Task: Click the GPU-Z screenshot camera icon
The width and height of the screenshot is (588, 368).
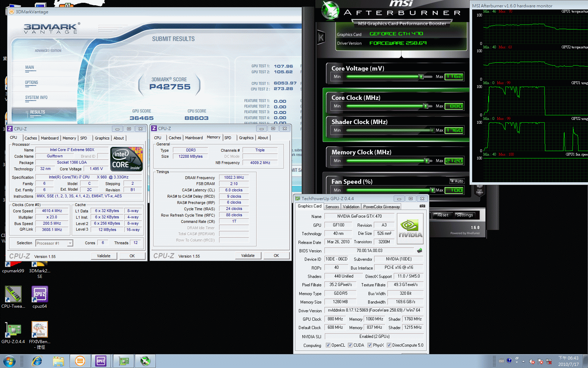Action: 422,206
